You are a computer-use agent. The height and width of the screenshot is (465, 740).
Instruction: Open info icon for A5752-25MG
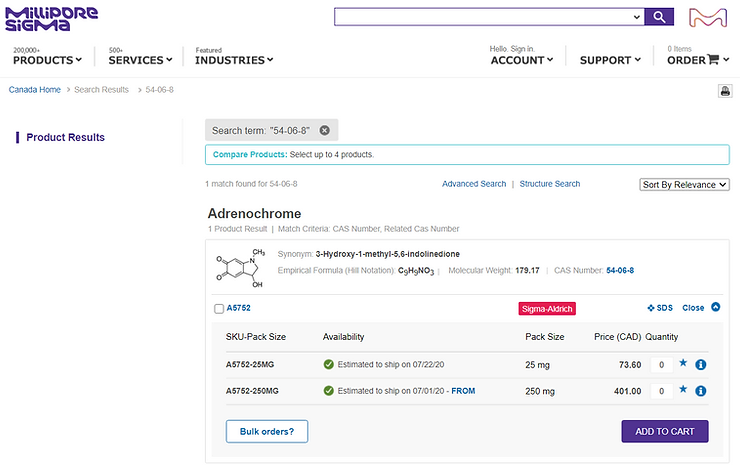click(701, 364)
